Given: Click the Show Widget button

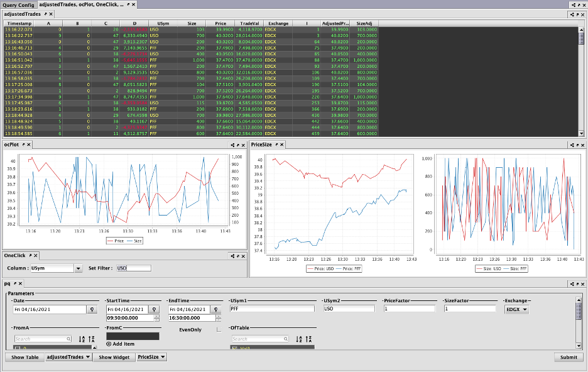Looking at the screenshot, I should tap(114, 357).
